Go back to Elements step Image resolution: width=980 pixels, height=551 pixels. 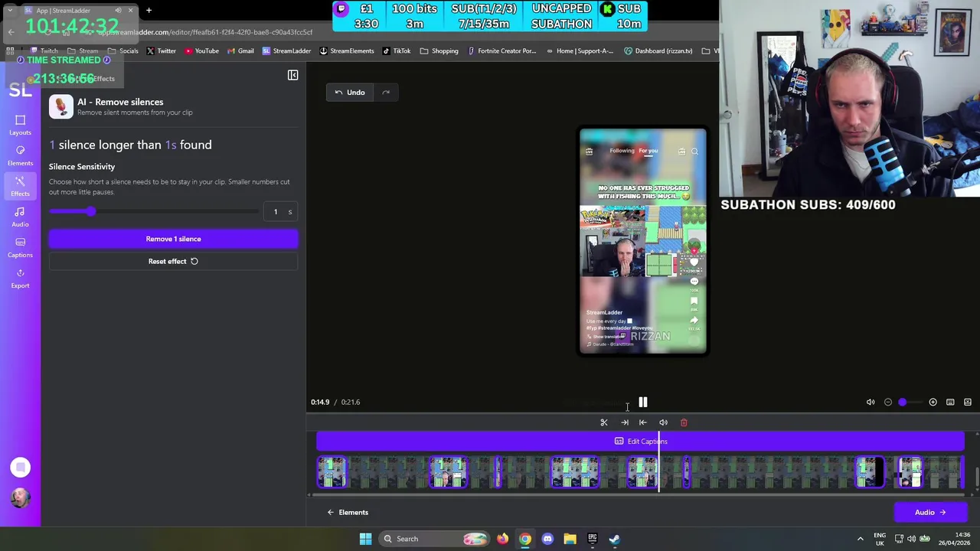pos(348,512)
